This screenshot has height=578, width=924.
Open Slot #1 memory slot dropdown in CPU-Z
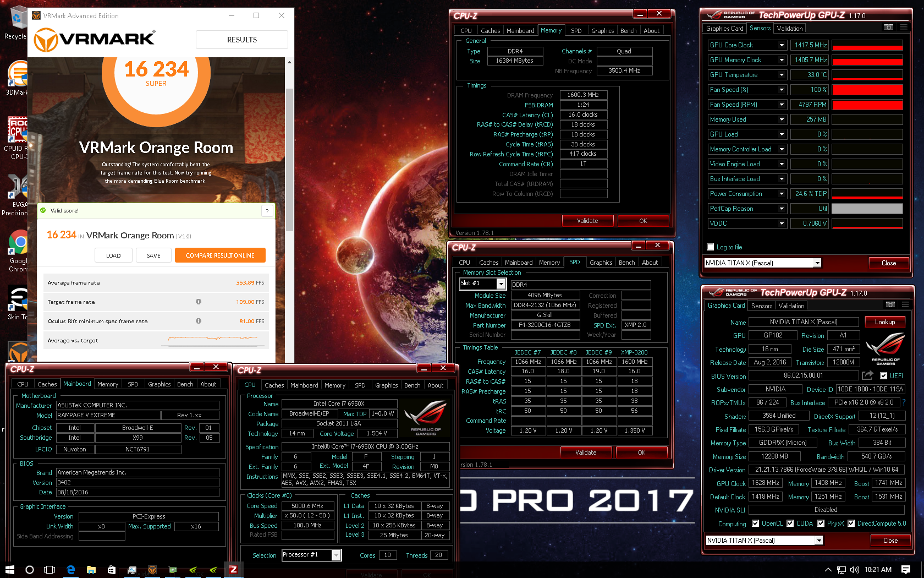tap(501, 283)
